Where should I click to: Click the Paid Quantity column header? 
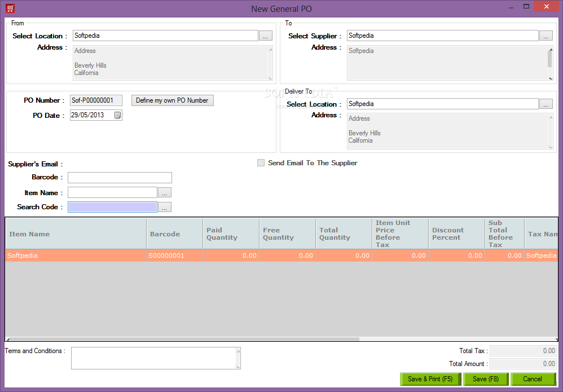tap(231, 234)
